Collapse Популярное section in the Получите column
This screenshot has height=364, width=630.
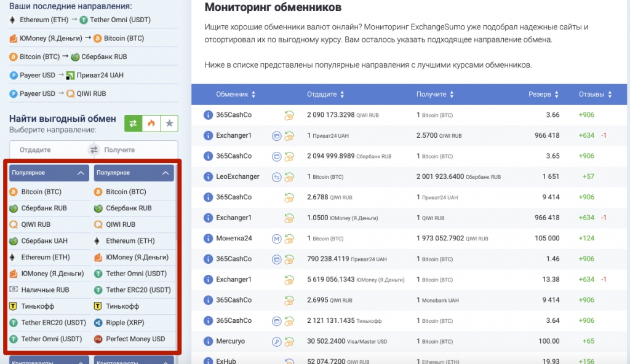(134, 173)
